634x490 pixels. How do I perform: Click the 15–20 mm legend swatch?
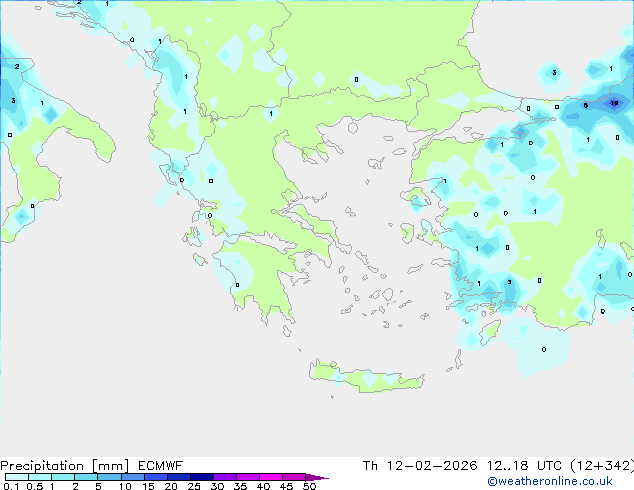point(156,477)
